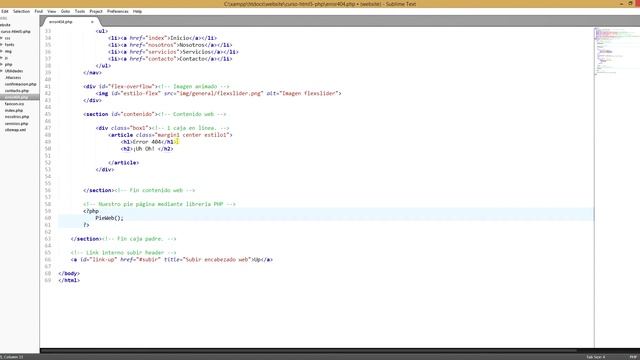Close the error404.php tab with its x
The width and height of the screenshot is (640, 360).
click(x=92, y=22)
